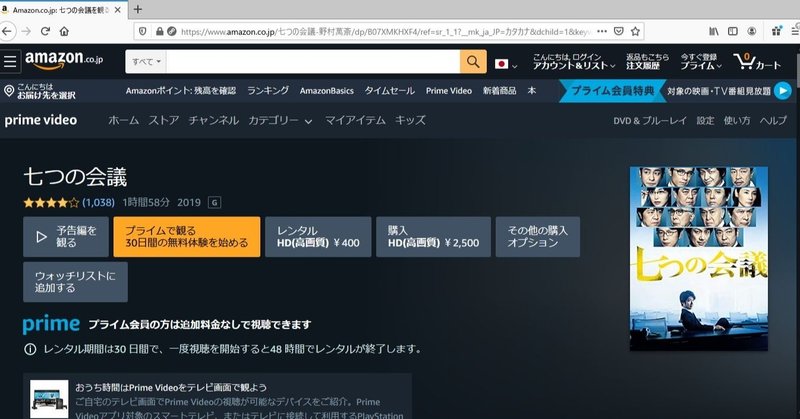Click the browser forward arrow
The height and width of the screenshot is (419, 800).
point(26,31)
